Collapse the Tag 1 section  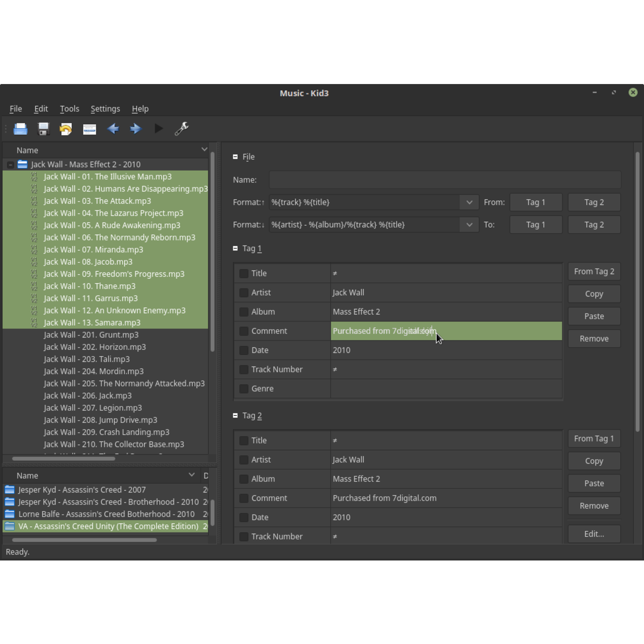[235, 249]
